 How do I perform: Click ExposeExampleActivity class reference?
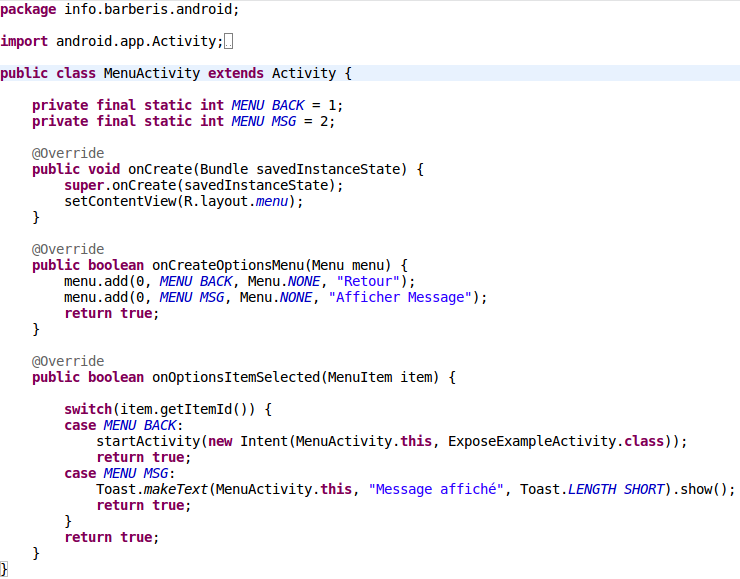point(531,441)
